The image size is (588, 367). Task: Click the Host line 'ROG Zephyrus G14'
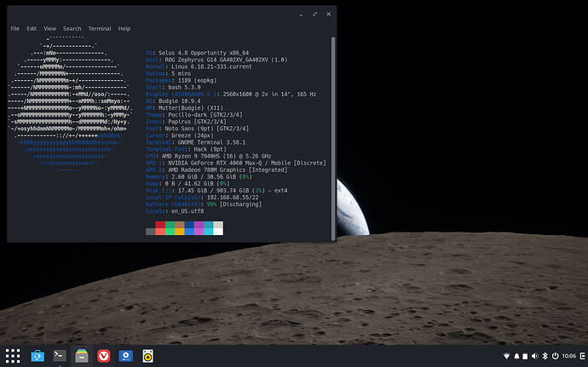point(216,60)
